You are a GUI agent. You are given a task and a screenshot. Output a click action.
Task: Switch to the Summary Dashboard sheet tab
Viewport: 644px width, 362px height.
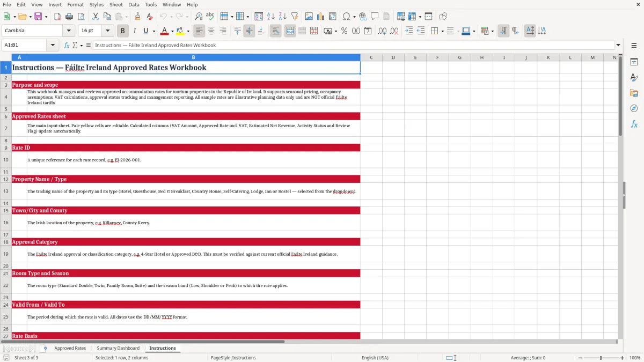(118, 348)
